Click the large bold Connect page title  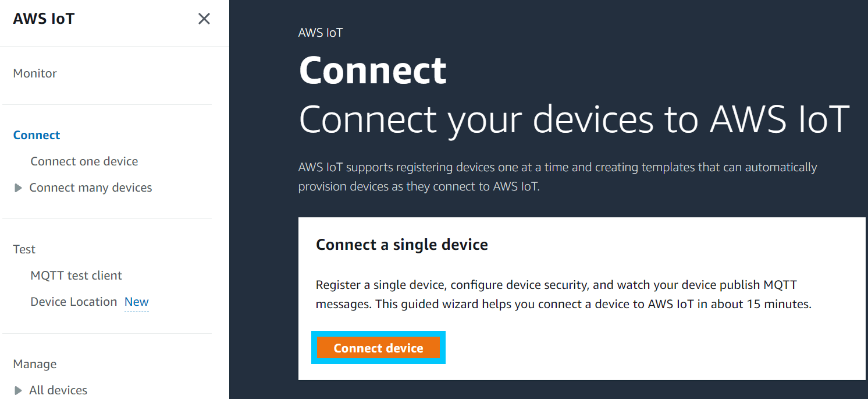372,70
